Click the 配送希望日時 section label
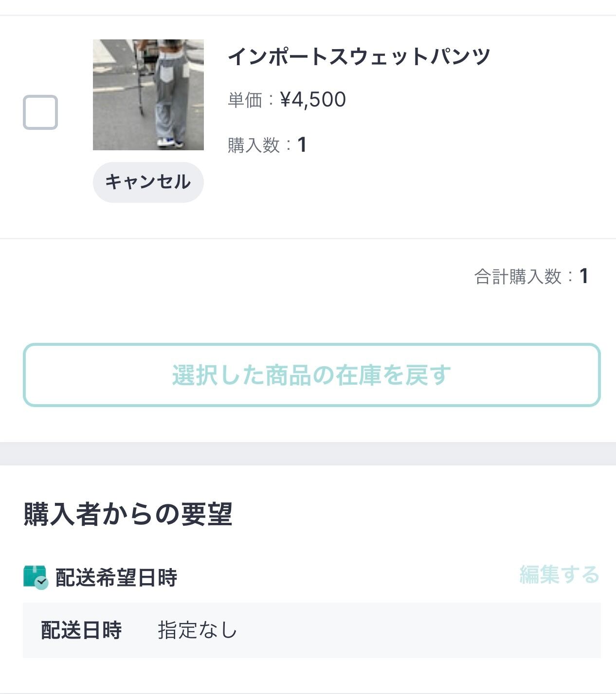The height and width of the screenshot is (694, 616). (x=116, y=577)
